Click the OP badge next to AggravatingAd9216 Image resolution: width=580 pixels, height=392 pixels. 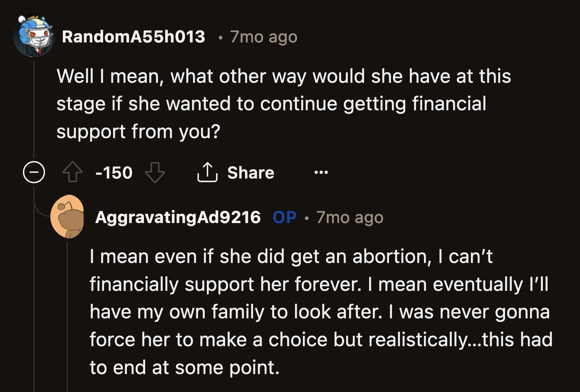pyautogui.click(x=284, y=217)
